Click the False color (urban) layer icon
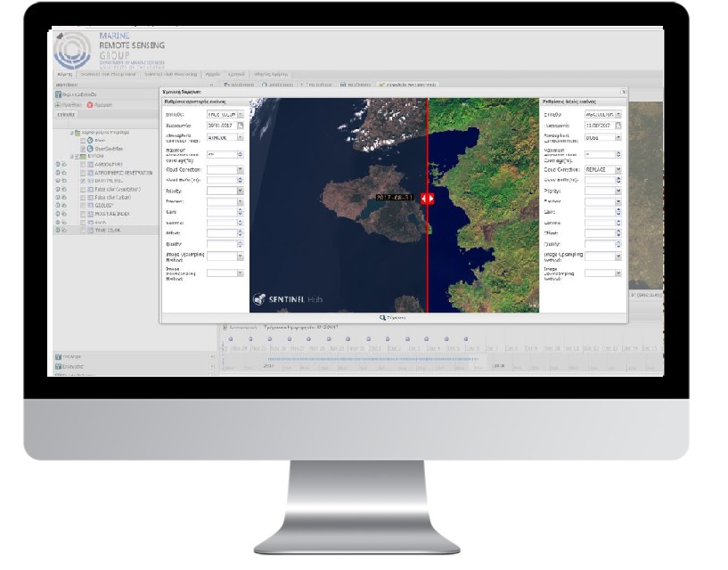Image resolution: width=728 pixels, height=570 pixels. (x=91, y=197)
